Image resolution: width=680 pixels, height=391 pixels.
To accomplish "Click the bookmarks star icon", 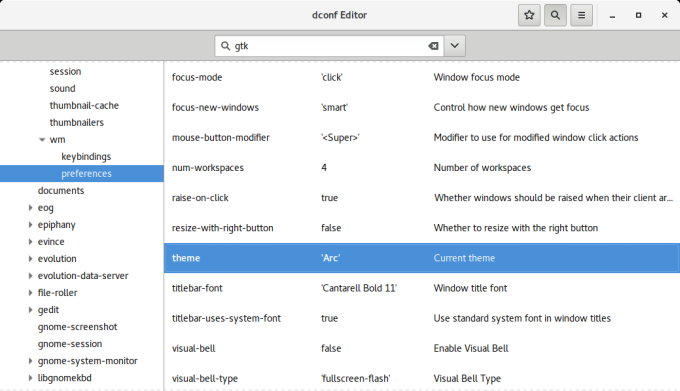I will click(x=529, y=15).
